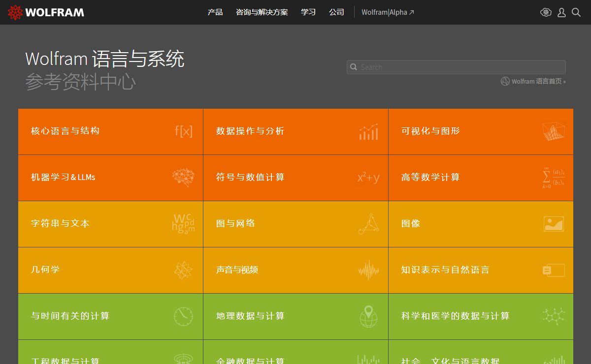Click the magnifier icon in Search field

click(x=354, y=67)
